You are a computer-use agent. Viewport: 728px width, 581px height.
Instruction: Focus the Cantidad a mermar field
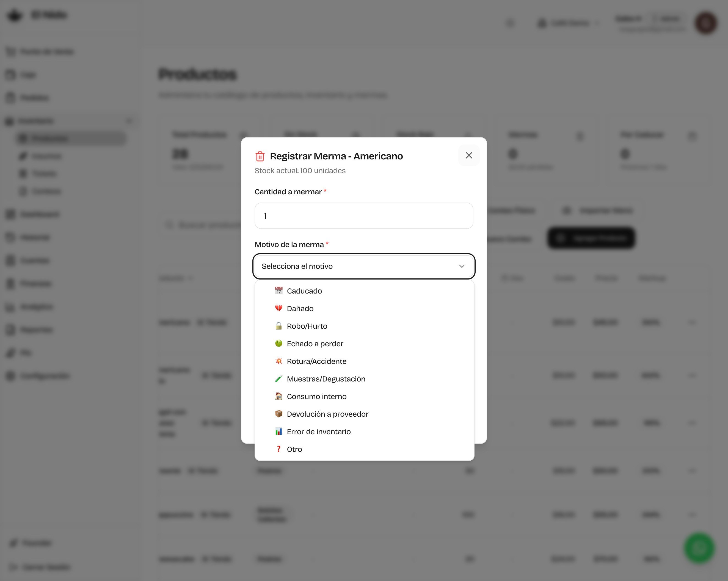[364, 215]
